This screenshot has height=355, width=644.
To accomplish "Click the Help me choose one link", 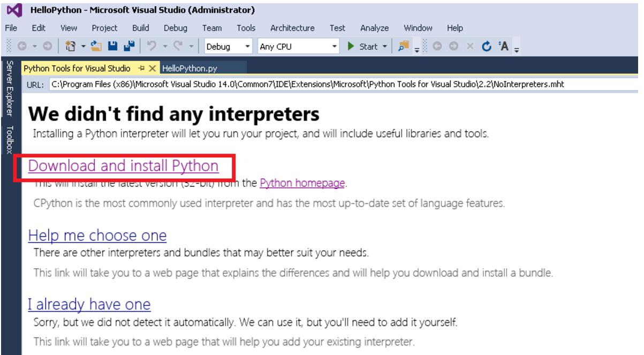I will (97, 236).
